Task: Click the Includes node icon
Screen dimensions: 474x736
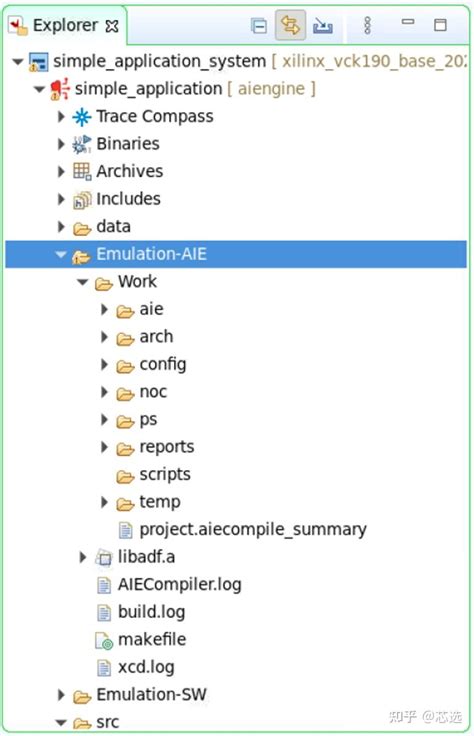Action: pyautogui.click(x=82, y=199)
